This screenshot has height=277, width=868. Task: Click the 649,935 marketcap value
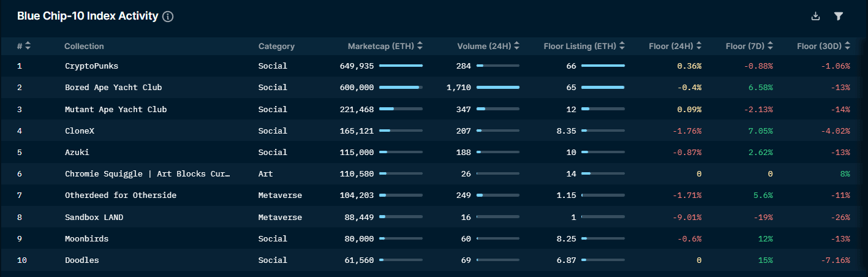click(x=357, y=66)
